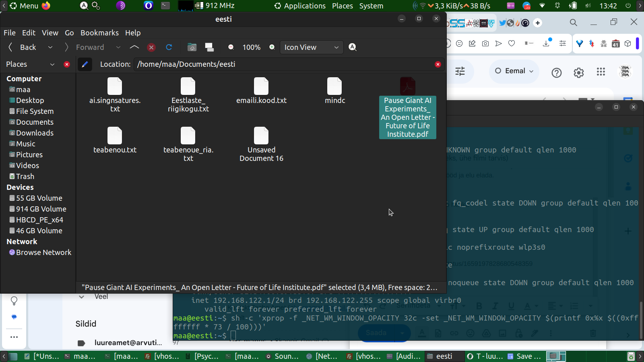The width and height of the screenshot is (644, 362).
Task: Click the red Stop loading icon
Action: (x=151, y=47)
